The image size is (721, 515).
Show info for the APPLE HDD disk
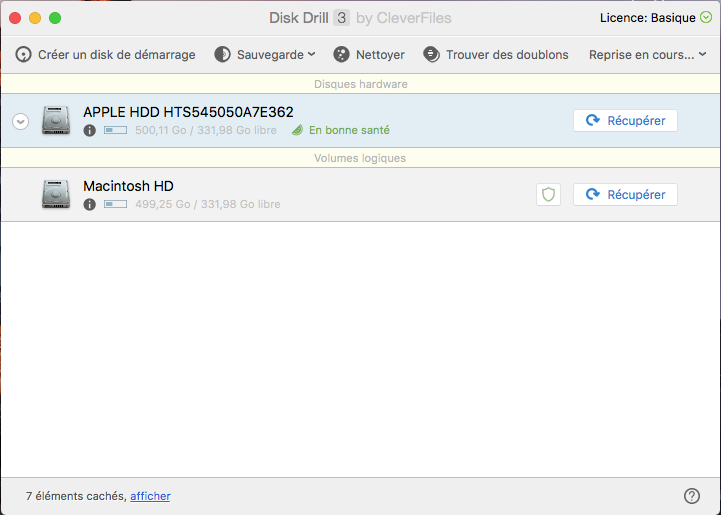coord(90,131)
